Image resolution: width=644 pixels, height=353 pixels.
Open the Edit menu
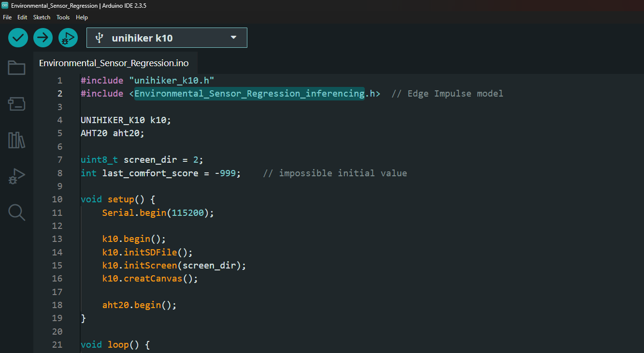click(22, 17)
